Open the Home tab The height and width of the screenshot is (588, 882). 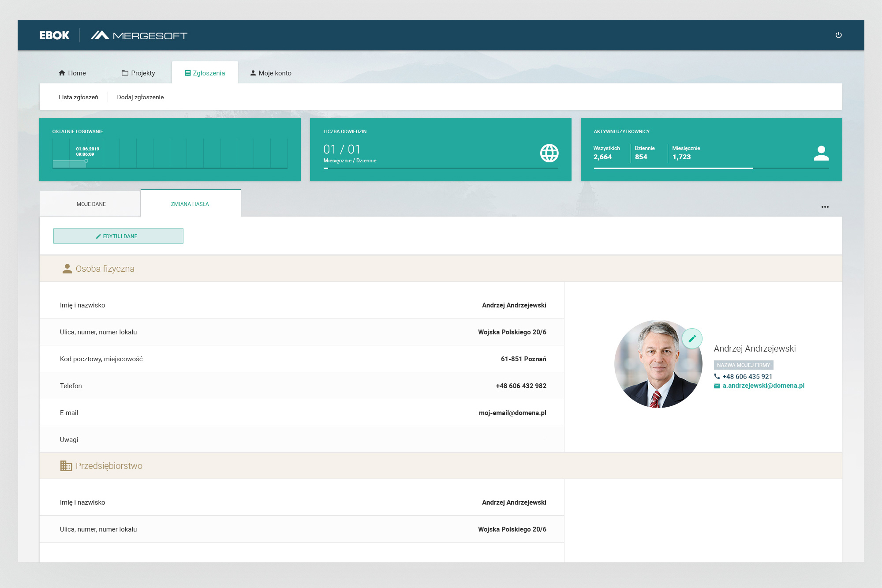click(72, 73)
